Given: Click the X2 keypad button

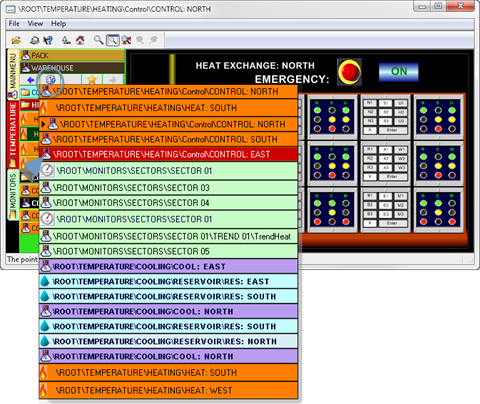Looking at the screenshot, I should [x=385, y=159].
